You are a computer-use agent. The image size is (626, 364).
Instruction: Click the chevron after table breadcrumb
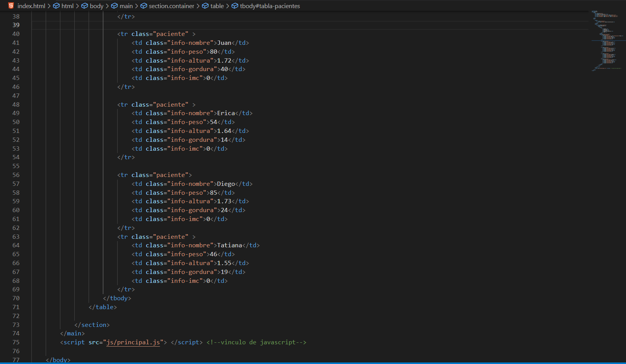point(228,6)
